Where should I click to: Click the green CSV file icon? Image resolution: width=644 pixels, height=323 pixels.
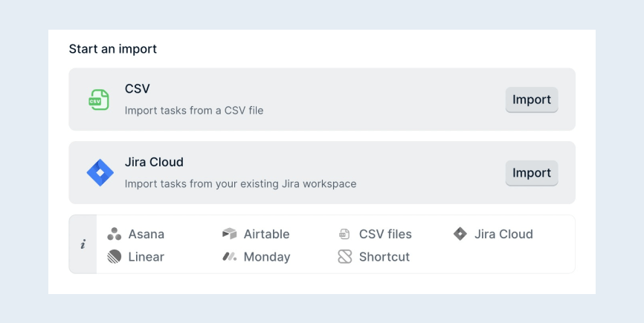pyautogui.click(x=99, y=99)
